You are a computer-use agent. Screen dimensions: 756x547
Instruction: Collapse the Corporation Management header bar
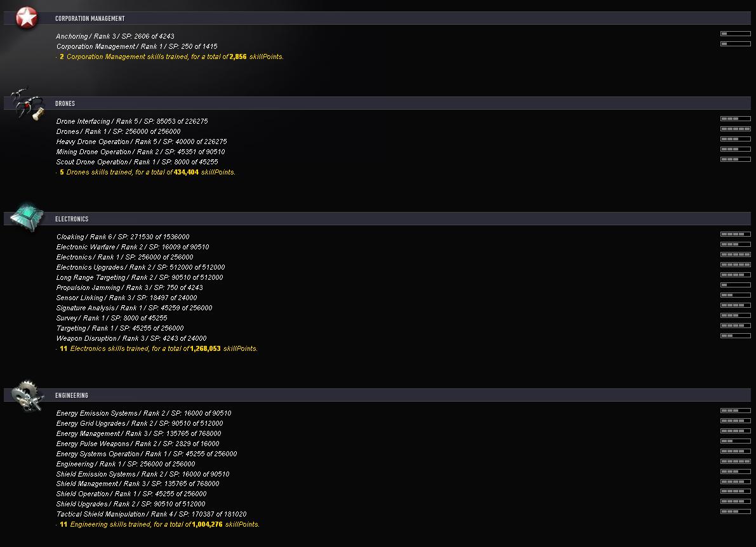point(378,18)
